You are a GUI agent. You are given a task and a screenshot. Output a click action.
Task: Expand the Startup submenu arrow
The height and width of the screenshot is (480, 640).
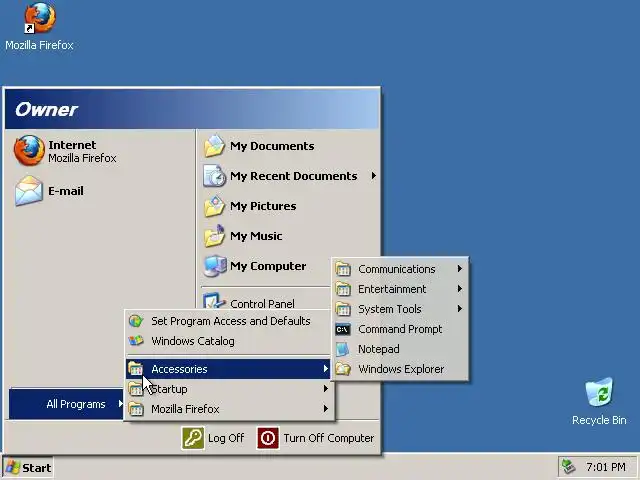pos(325,389)
